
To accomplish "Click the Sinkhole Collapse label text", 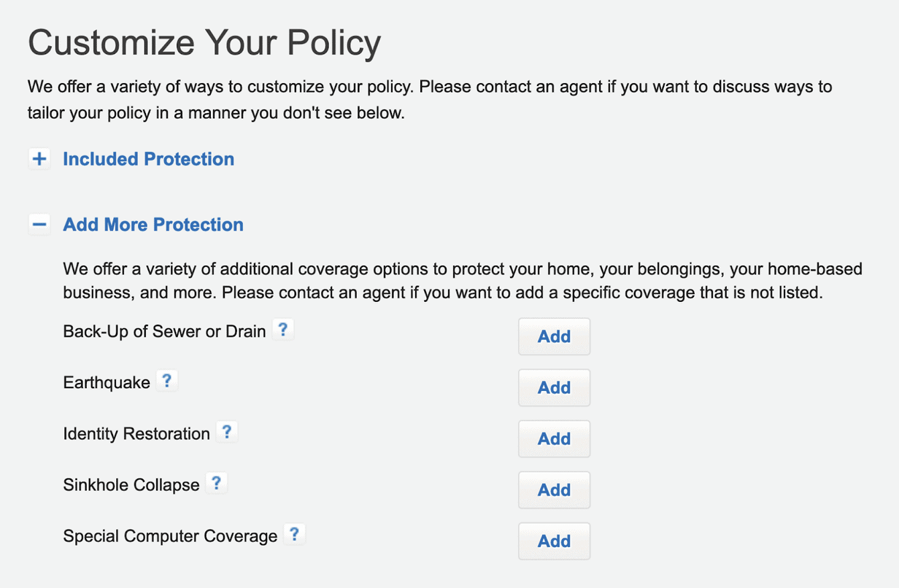I will pyautogui.click(x=131, y=485).
